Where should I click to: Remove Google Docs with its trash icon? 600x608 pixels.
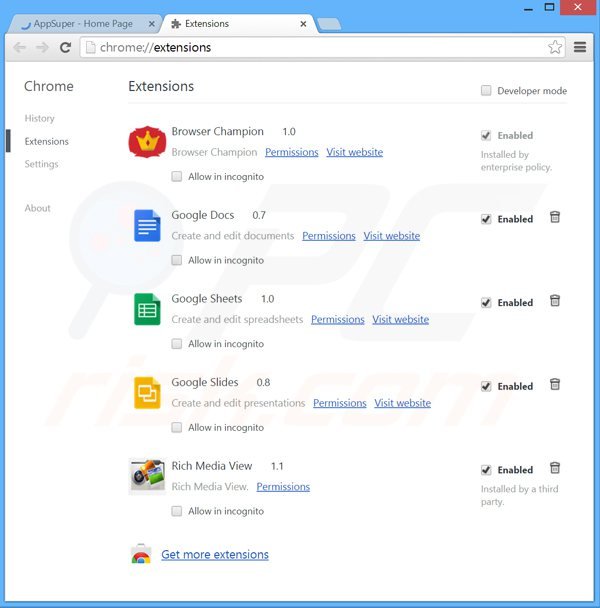[x=555, y=217]
